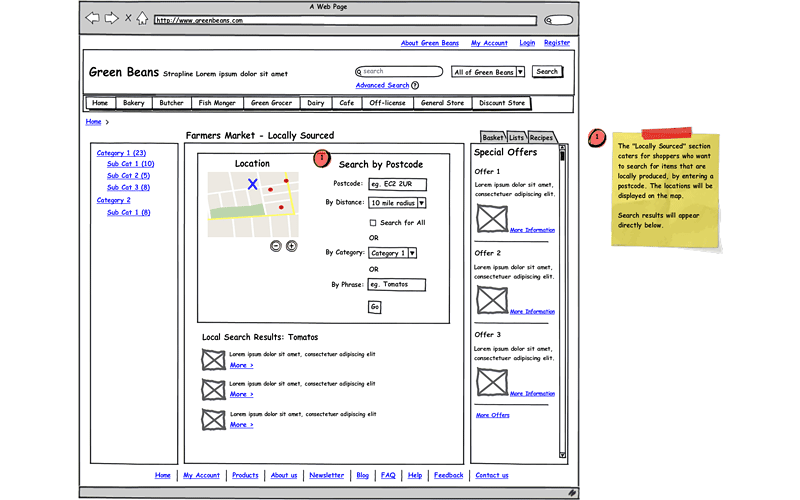Select the Fish Monger navigation tab
800x500 pixels.
(217, 103)
